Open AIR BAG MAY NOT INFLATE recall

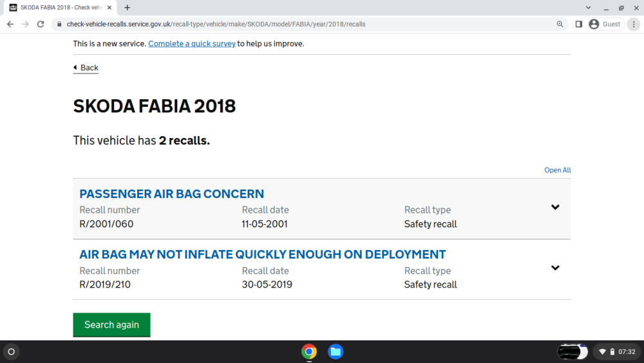tap(263, 255)
